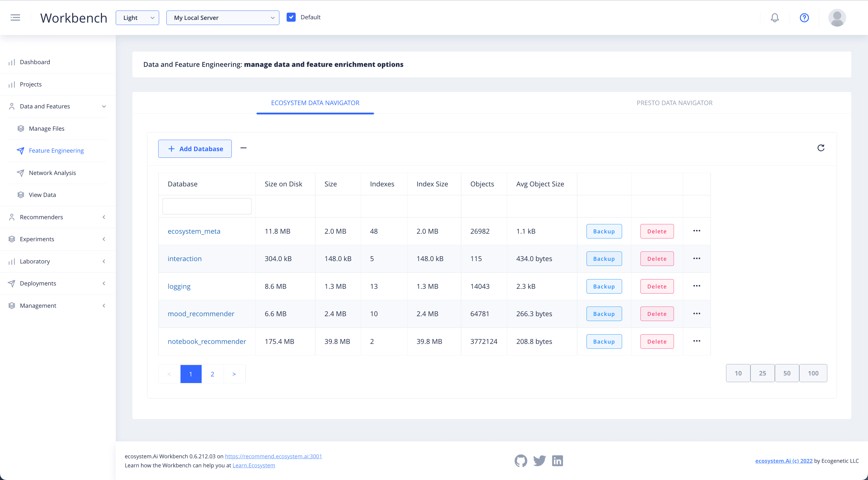Click the Database filter input field
Viewport: 868px width, 480px height.
(207, 206)
